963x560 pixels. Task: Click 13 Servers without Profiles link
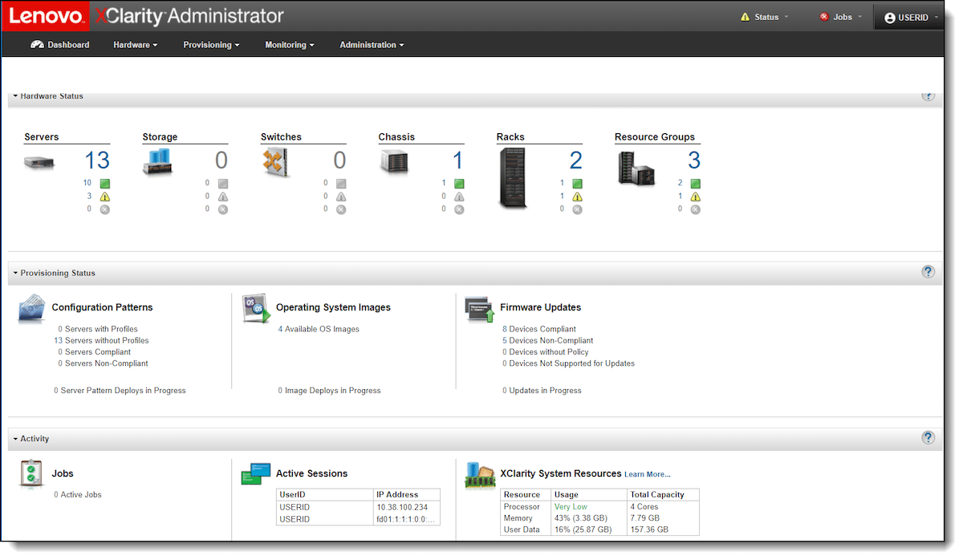[101, 340]
